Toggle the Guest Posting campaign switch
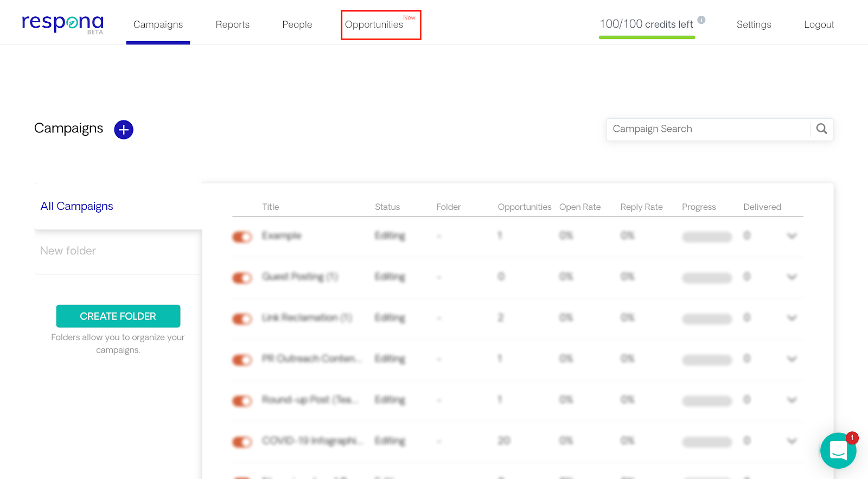This screenshot has height=479, width=868. coord(242,278)
